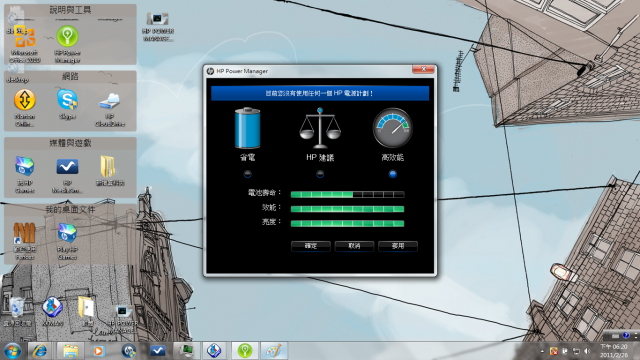Click the blue help icon in language bar
This screenshot has width=640, height=360.
pos(626,336)
